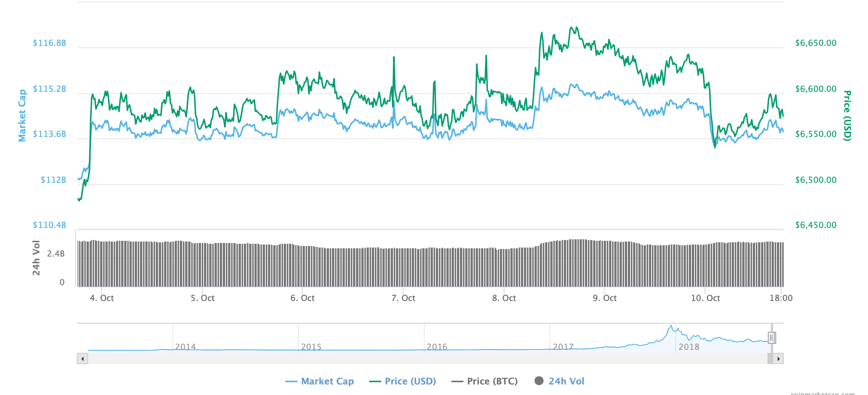This screenshot has width=868, height=395.
Task: Click the 5. Oct date label
Action: pos(203,298)
